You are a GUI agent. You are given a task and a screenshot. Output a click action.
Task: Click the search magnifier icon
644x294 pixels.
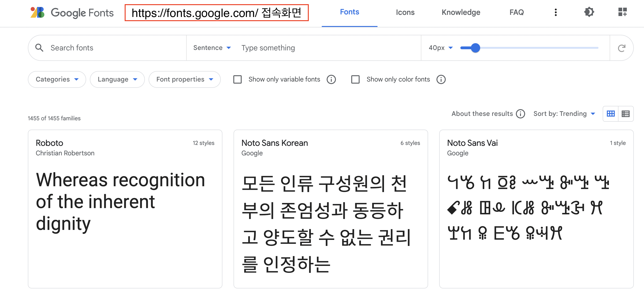[39, 48]
